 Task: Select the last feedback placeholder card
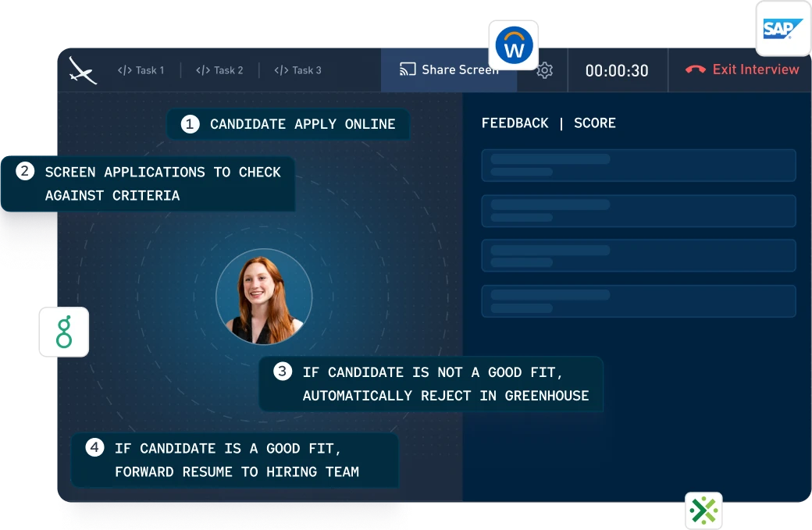point(638,301)
